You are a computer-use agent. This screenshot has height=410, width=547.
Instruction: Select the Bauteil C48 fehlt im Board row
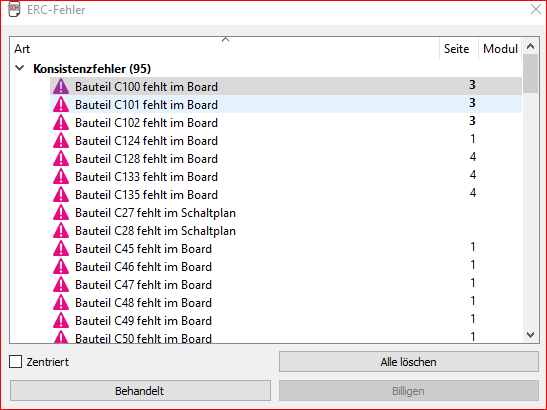pyautogui.click(x=286, y=303)
